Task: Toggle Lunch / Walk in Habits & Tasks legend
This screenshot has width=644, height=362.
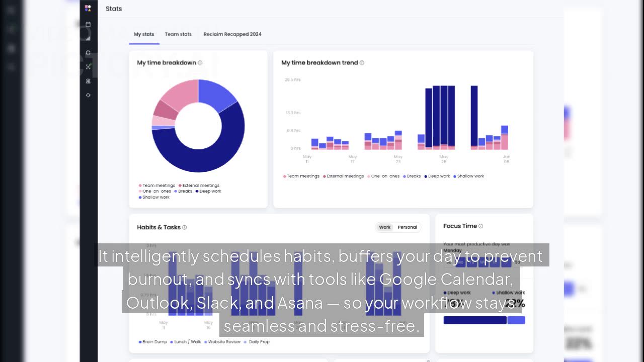Action: (185, 342)
